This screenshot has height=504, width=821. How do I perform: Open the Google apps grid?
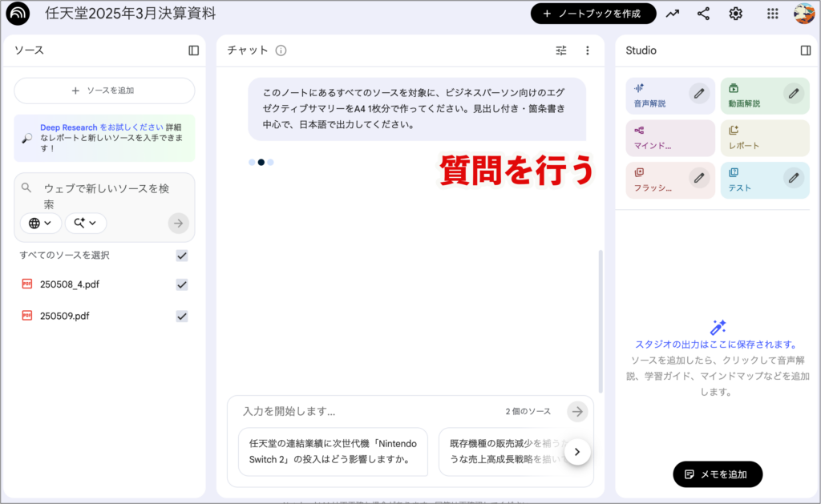pos(772,14)
